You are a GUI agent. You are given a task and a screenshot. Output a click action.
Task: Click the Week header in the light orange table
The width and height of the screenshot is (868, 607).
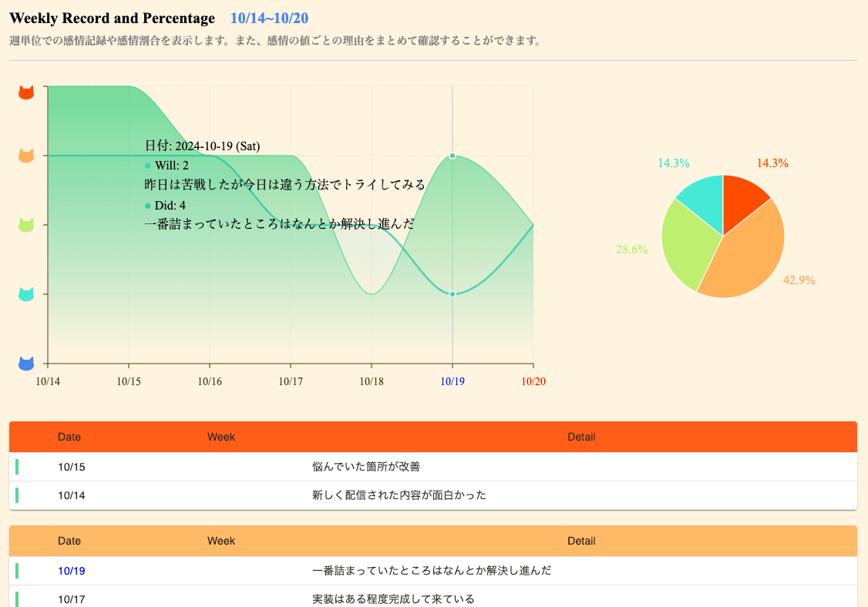pos(221,541)
